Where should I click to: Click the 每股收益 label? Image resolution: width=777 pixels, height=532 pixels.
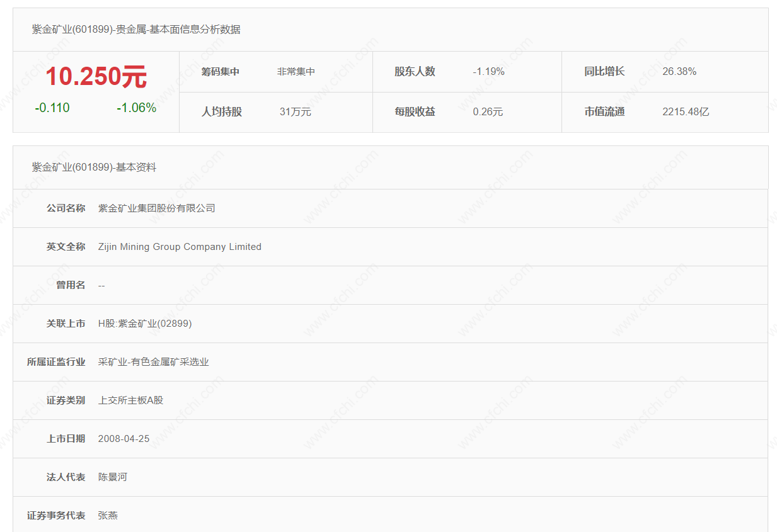415,112
